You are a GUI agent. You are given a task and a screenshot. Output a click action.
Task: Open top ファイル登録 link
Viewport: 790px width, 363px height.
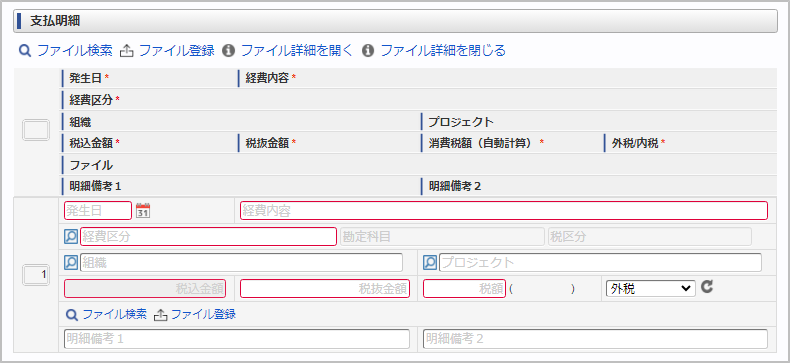(177, 50)
